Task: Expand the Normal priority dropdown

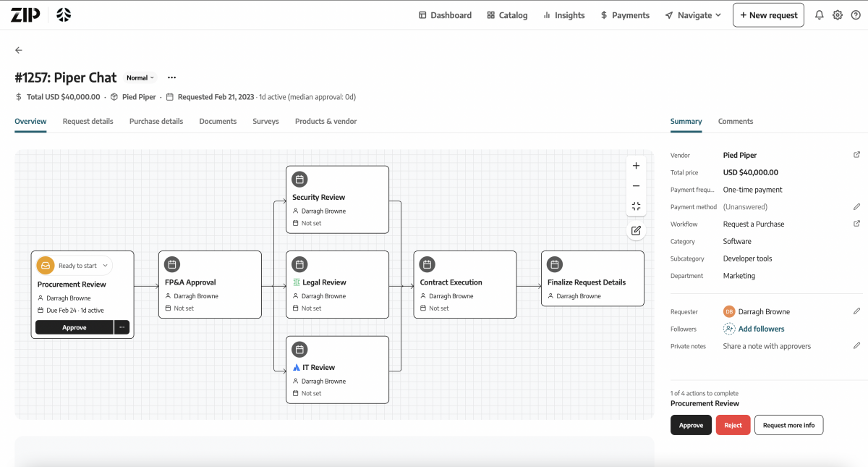Action: pyautogui.click(x=140, y=77)
